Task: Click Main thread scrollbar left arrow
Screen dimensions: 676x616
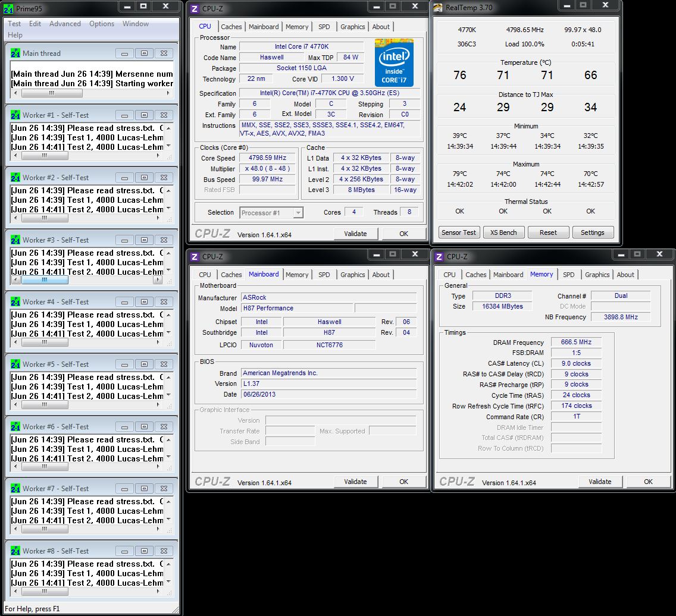Action: click(x=15, y=93)
